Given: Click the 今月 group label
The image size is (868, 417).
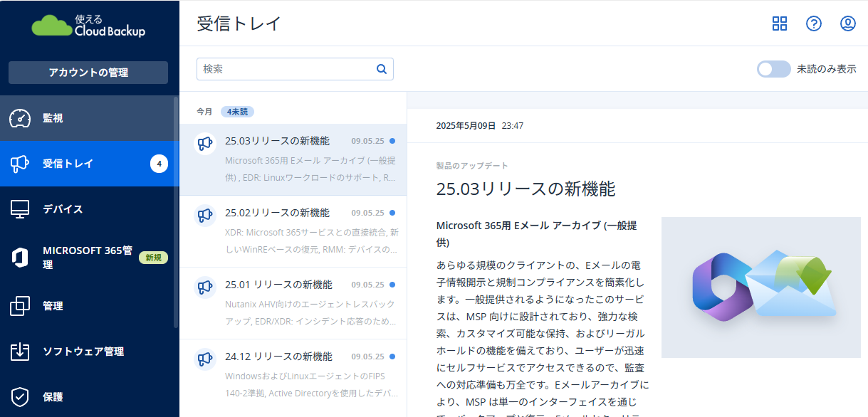Looking at the screenshot, I should coord(204,112).
